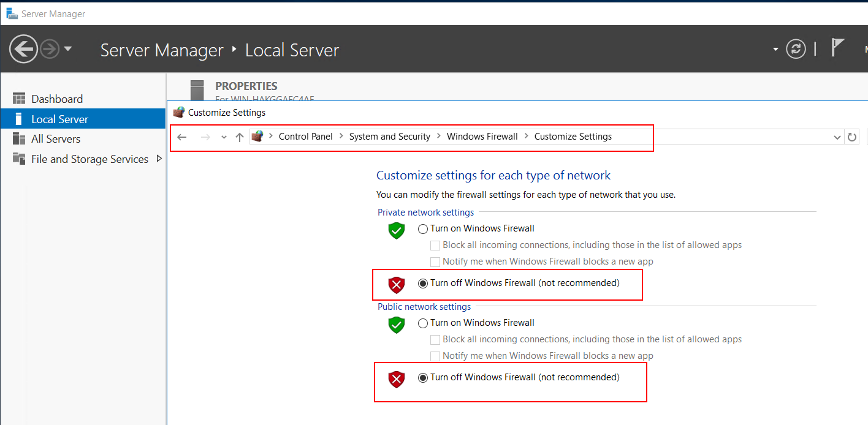Image resolution: width=868 pixels, height=425 pixels.
Task: Turn on Windows Firewall for private networks
Action: [423, 229]
